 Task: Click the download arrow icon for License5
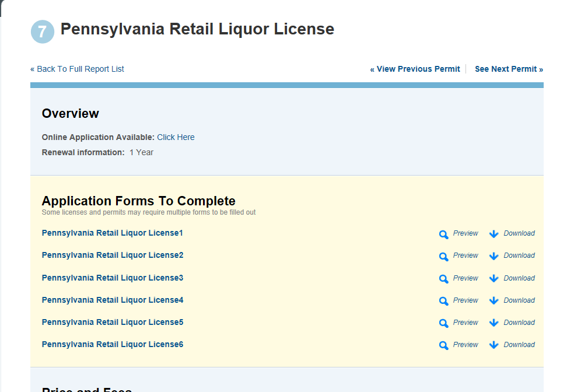(x=494, y=323)
